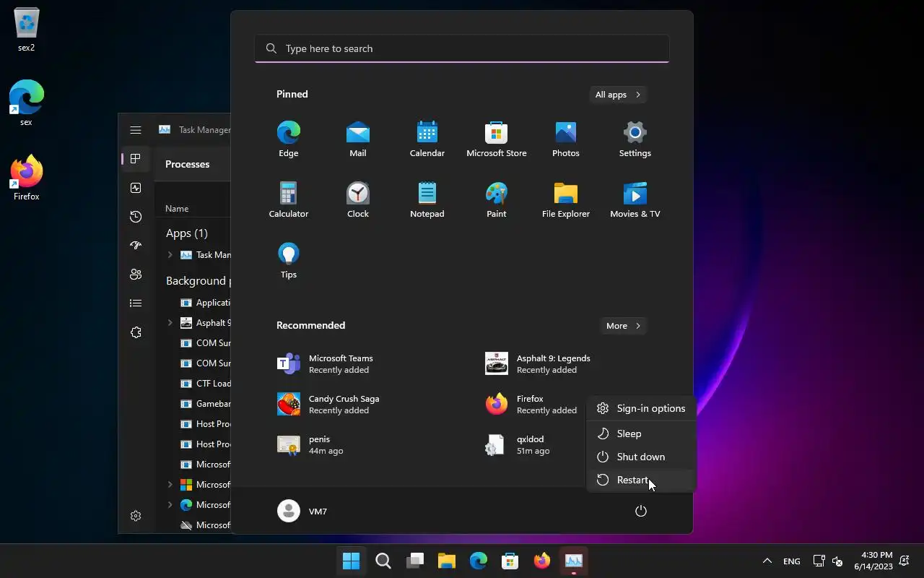Open the VM7 user account menu

[x=302, y=511]
